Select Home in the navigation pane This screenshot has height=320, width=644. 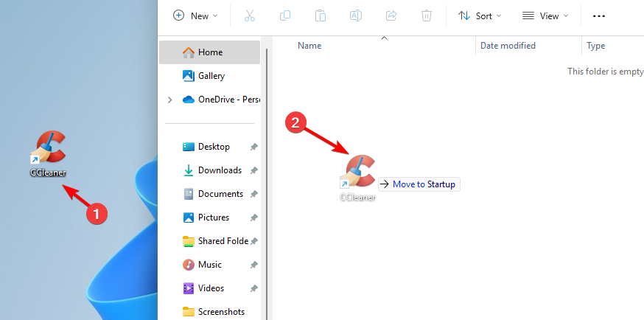pyautogui.click(x=209, y=52)
